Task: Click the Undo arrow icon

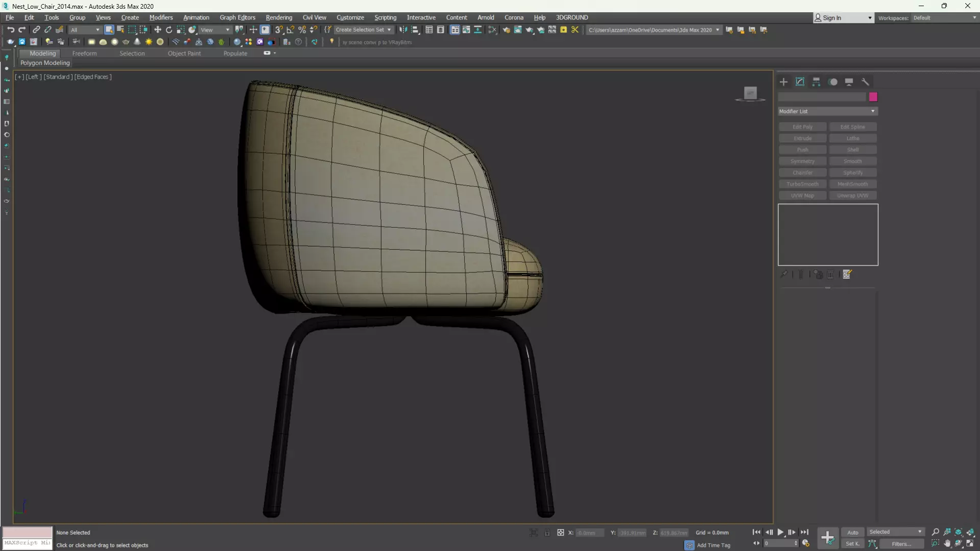Action: (10, 30)
